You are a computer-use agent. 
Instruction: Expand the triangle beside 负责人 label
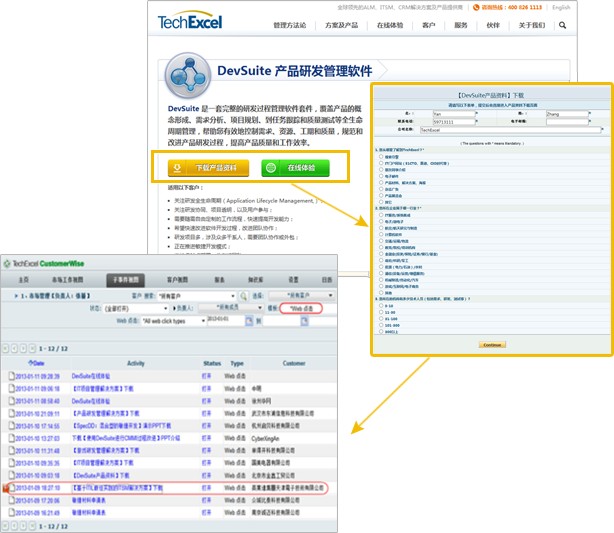(174, 309)
